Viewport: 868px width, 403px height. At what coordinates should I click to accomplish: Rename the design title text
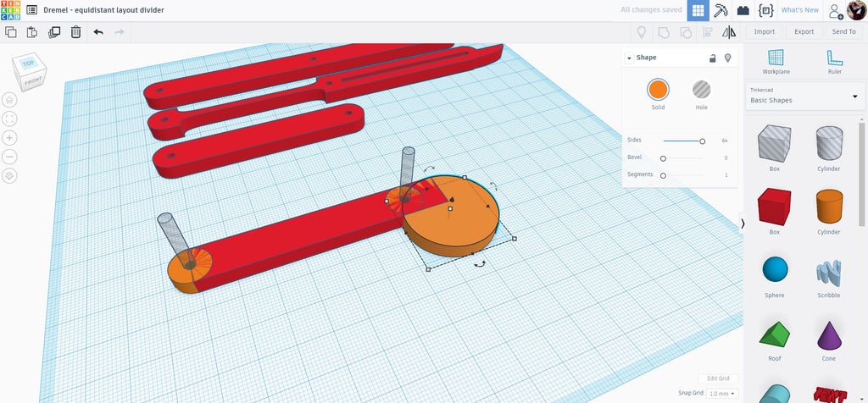point(103,10)
